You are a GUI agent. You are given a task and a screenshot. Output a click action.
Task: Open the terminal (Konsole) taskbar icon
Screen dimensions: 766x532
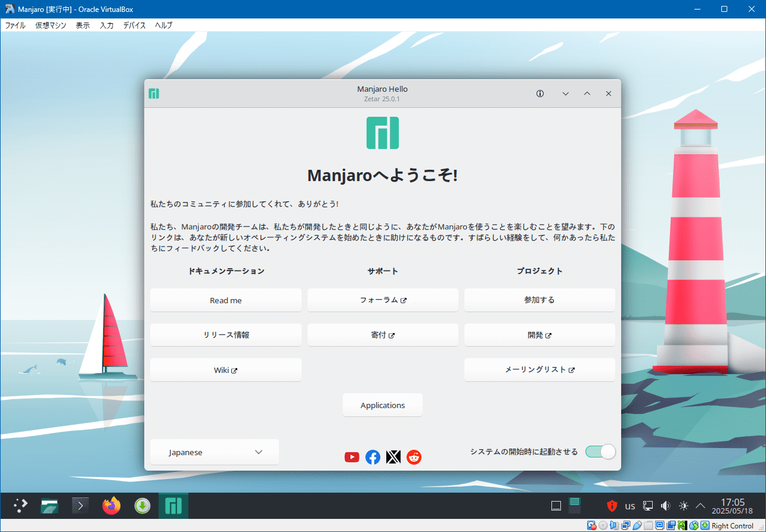point(81,506)
